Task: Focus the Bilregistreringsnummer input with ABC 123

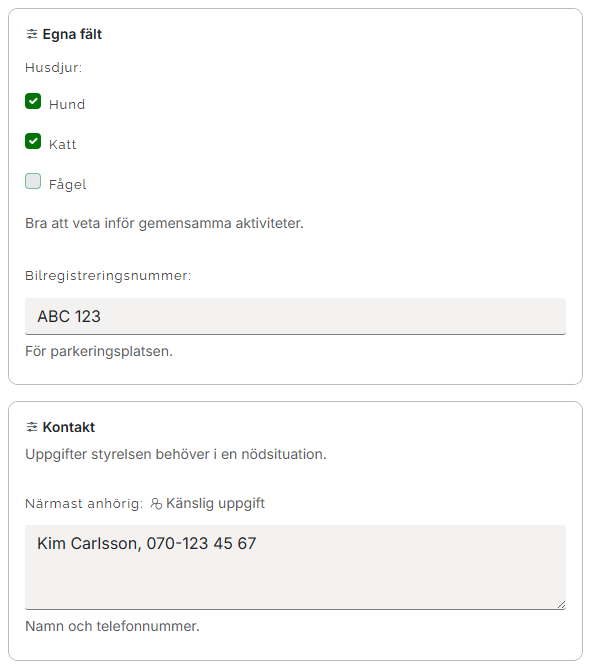Action: coord(295,316)
